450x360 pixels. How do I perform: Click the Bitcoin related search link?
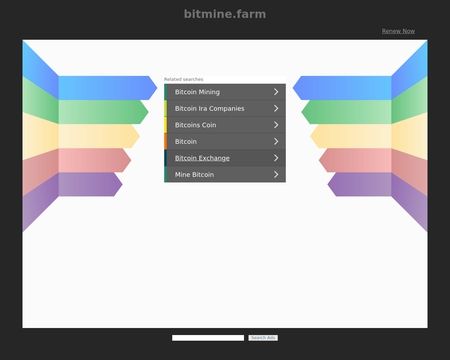coord(225,141)
